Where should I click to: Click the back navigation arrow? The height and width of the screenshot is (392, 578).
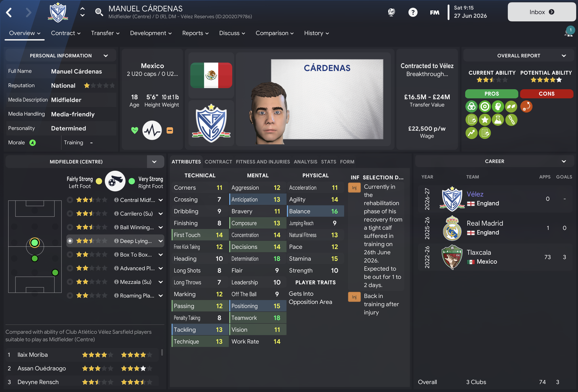pyautogui.click(x=9, y=13)
